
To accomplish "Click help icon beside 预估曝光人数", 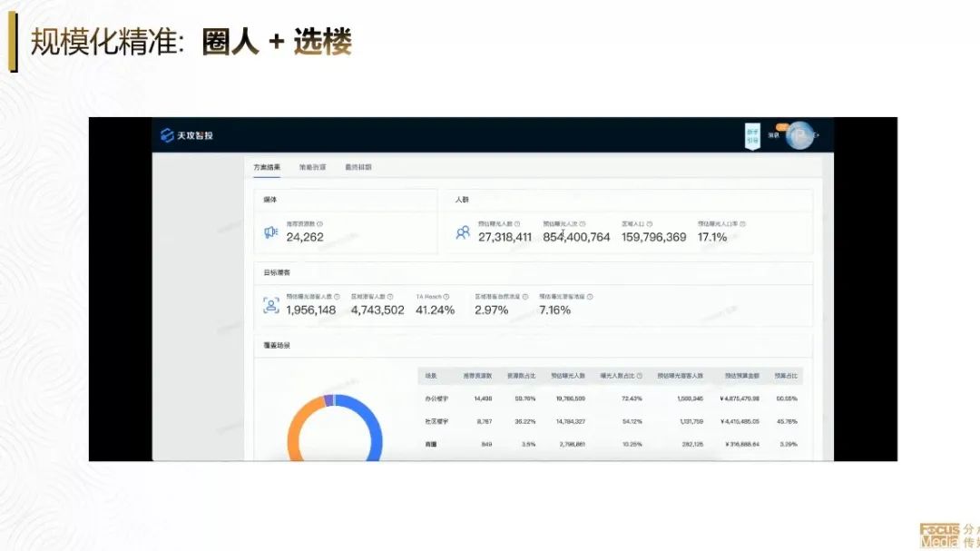I will [x=517, y=223].
